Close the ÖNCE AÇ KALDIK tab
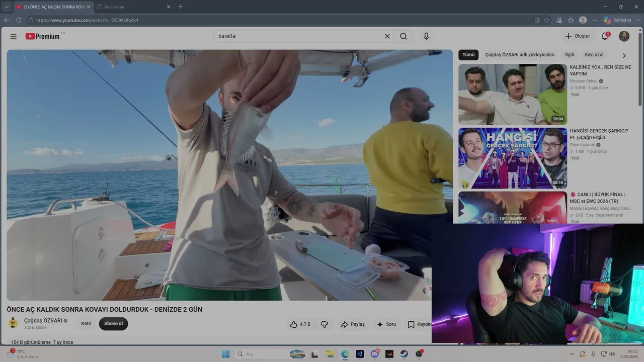Screen dimensions: 644x362 [89, 7]
